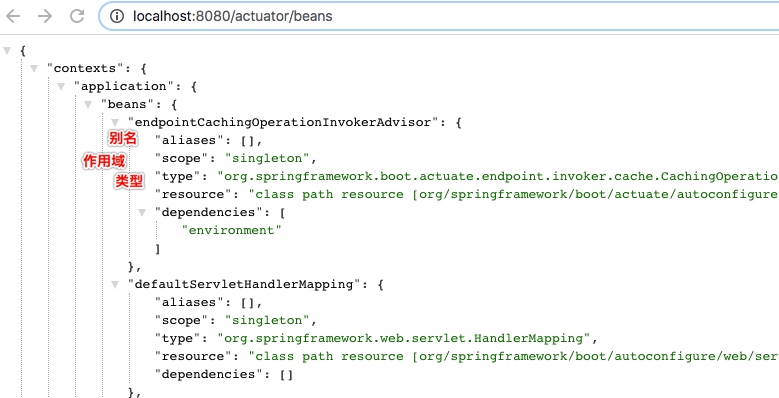View site information icon in address bar
The height and width of the screenshot is (398, 779).
(x=116, y=16)
